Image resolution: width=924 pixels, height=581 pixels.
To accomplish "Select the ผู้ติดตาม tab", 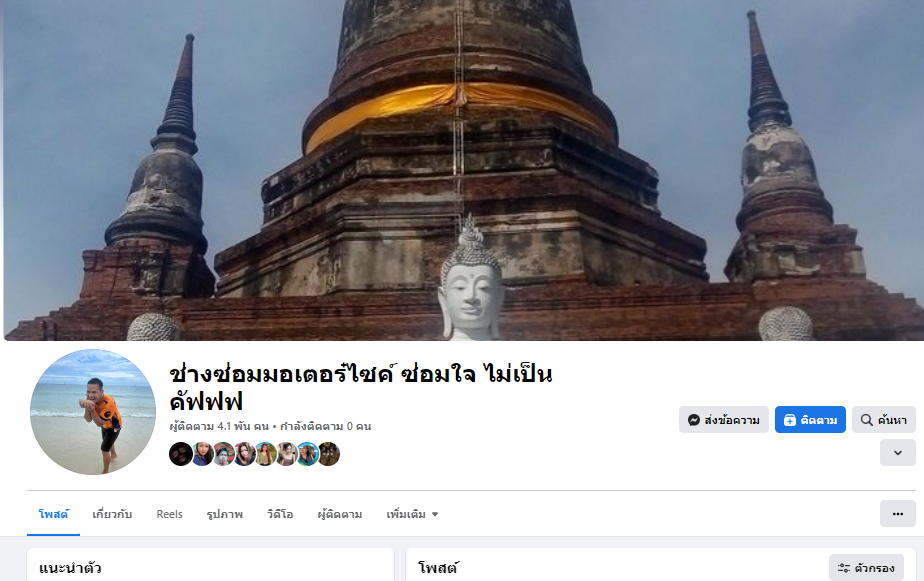I will point(339,514).
